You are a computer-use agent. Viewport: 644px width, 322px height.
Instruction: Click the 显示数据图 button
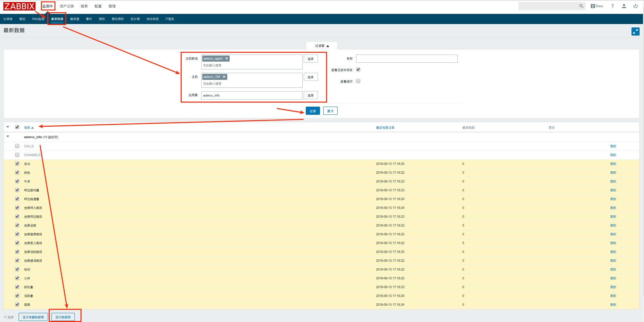click(x=63, y=317)
